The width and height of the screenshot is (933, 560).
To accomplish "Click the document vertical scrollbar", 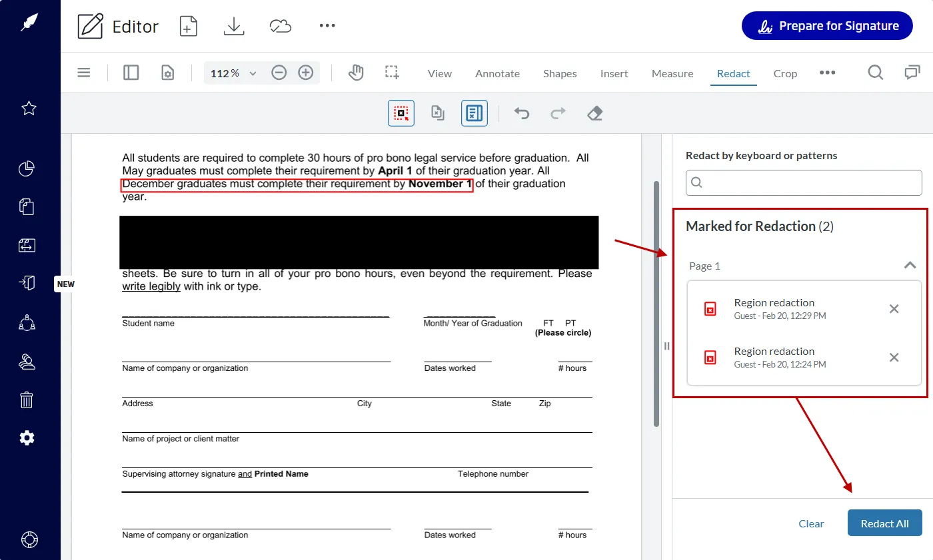I will [x=656, y=303].
